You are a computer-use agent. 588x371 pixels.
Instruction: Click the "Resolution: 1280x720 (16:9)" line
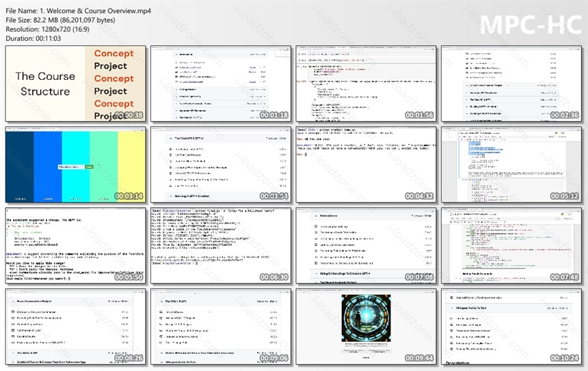[47, 29]
